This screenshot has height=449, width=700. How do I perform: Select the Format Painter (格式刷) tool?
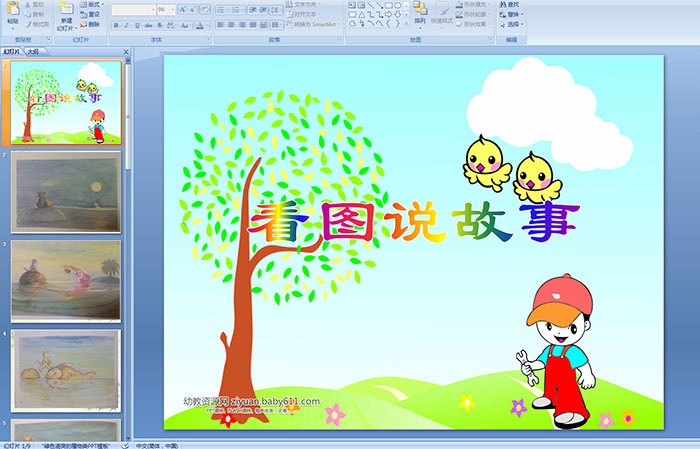[37, 24]
